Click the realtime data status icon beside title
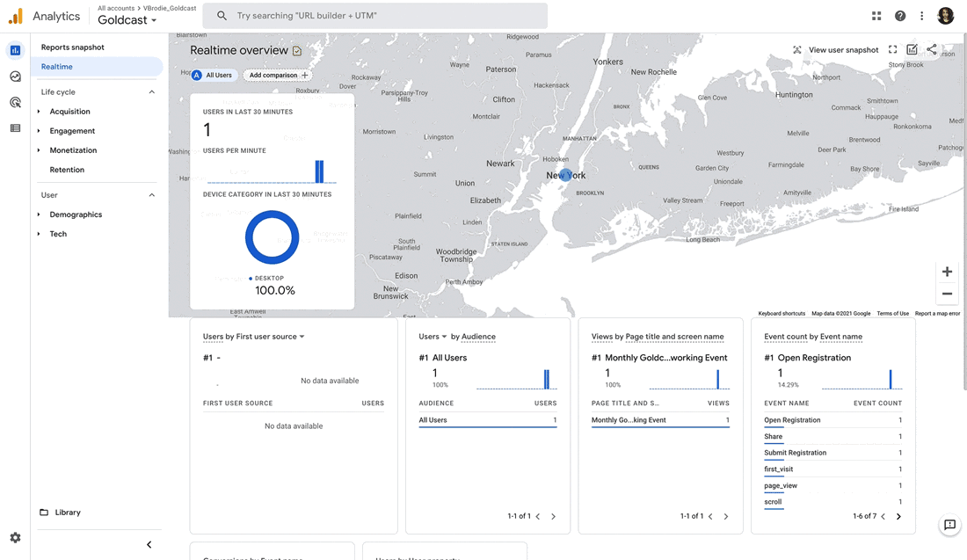The image size is (967, 560). 297,51
